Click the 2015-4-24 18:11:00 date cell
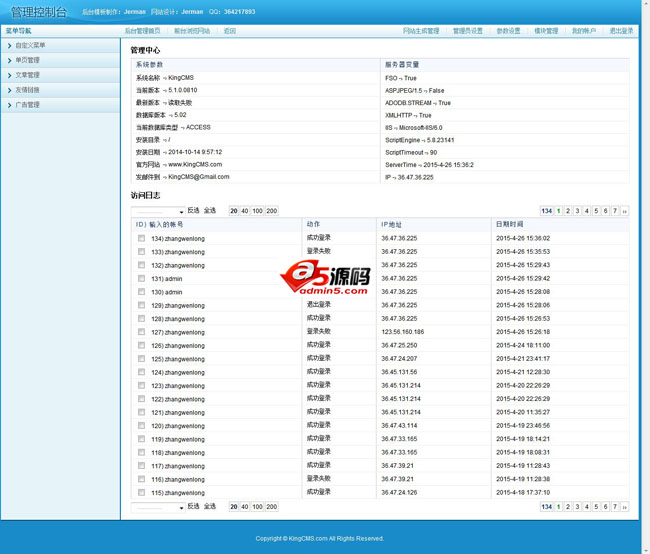The width and height of the screenshot is (650, 554). pyautogui.click(x=523, y=345)
